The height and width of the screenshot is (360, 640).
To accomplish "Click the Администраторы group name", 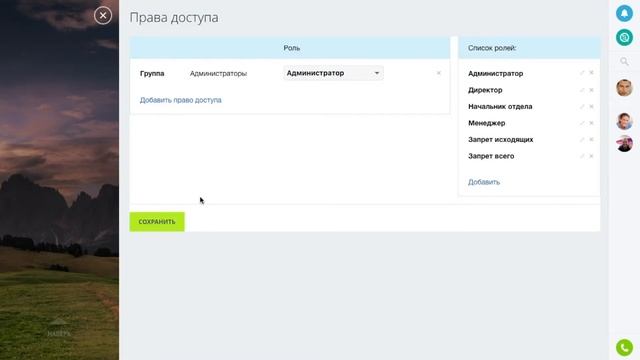I will tap(218, 73).
